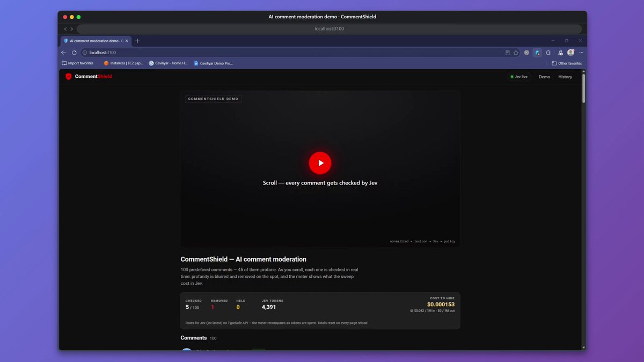Expand the Other favorites folder

[x=567, y=63]
